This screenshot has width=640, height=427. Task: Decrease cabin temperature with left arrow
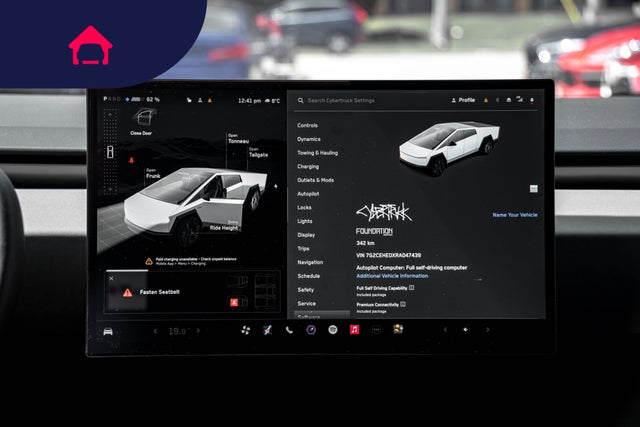point(156,331)
